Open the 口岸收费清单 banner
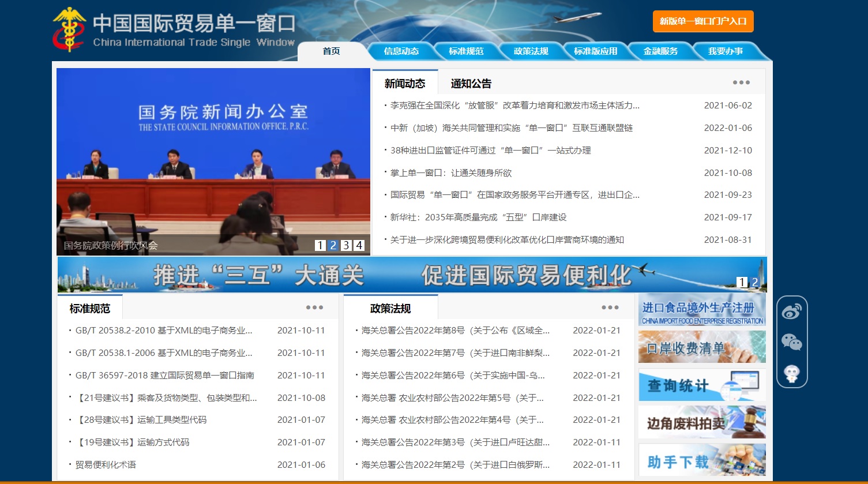This screenshot has width=868, height=484. click(701, 347)
